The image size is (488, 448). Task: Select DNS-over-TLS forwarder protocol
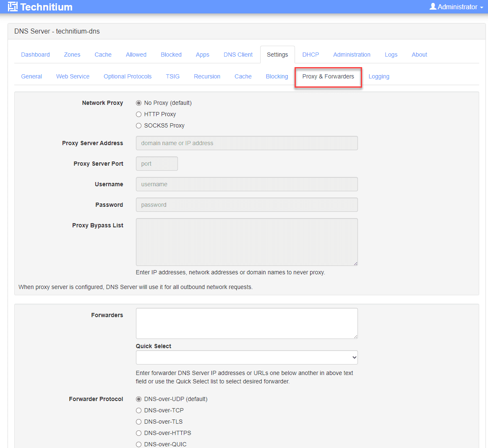139,422
